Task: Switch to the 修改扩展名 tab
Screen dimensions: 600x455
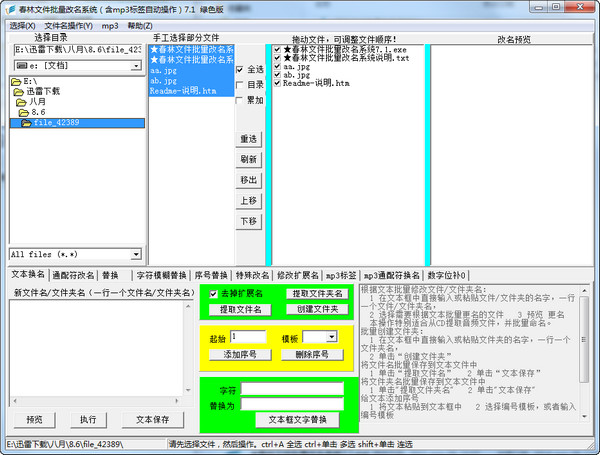Action: 297,275
